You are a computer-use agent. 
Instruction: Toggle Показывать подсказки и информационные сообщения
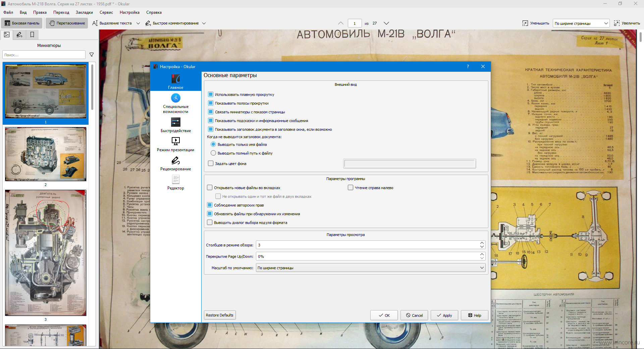pyautogui.click(x=211, y=121)
